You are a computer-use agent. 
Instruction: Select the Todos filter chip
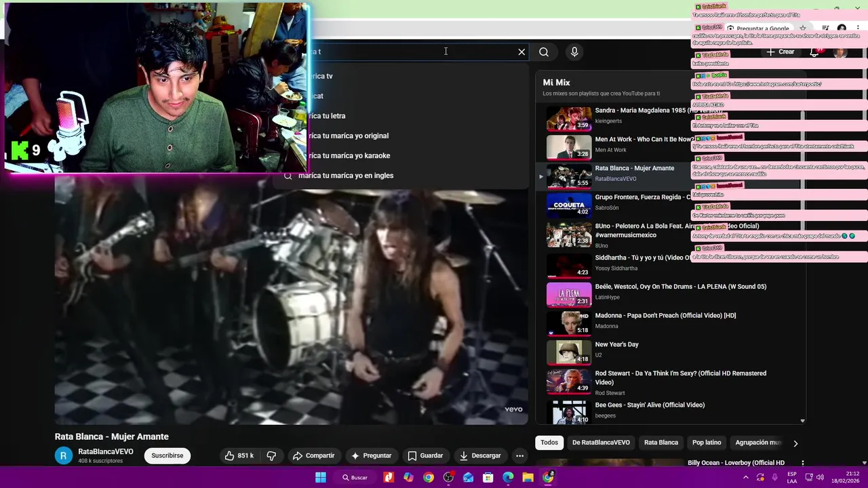point(549,443)
